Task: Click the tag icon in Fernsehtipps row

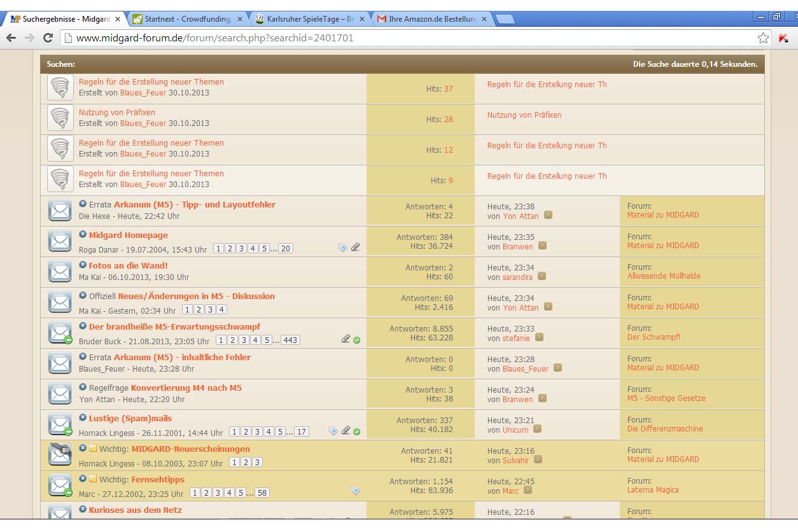Action: 355,491
